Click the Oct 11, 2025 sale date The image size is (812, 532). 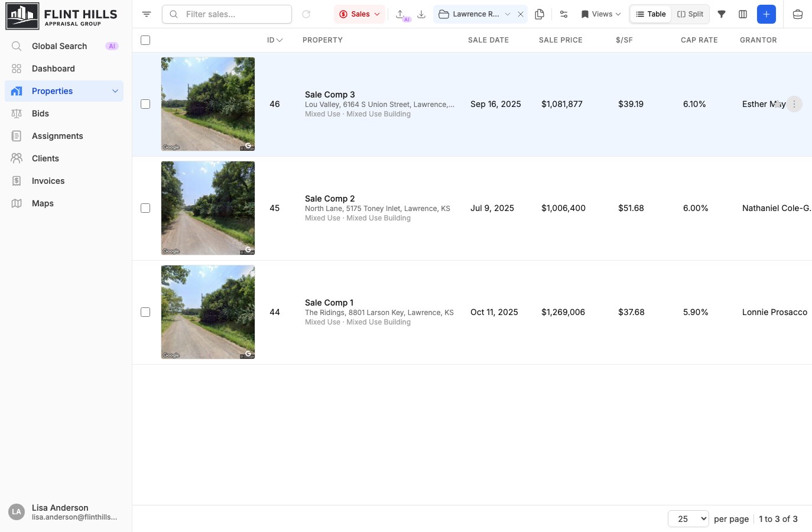point(494,312)
